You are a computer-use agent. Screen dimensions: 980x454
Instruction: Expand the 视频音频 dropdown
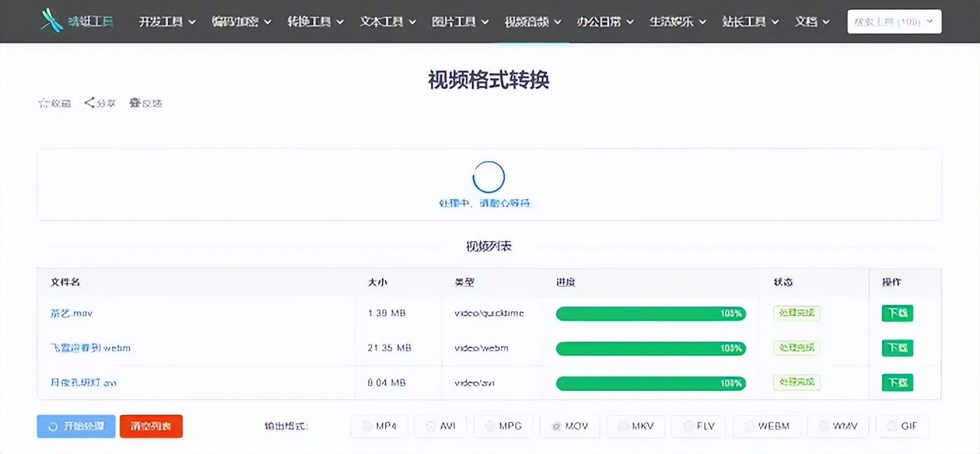[x=528, y=21]
